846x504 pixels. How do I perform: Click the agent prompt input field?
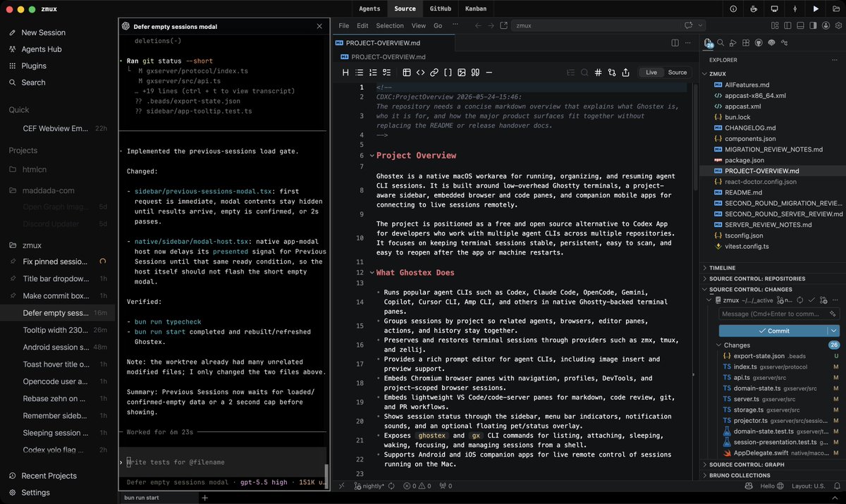coord(223,462)
